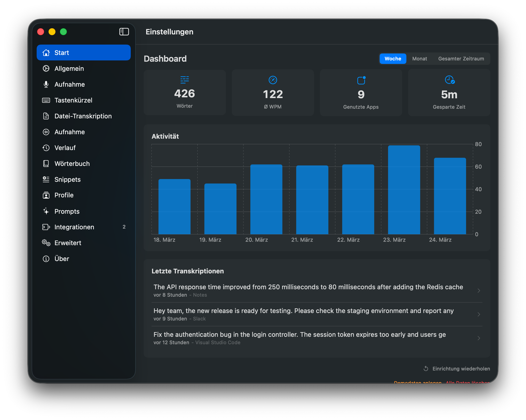Click the Profile sidebar entry
This screenshot has width=526, height=420.
click(64, 195)
